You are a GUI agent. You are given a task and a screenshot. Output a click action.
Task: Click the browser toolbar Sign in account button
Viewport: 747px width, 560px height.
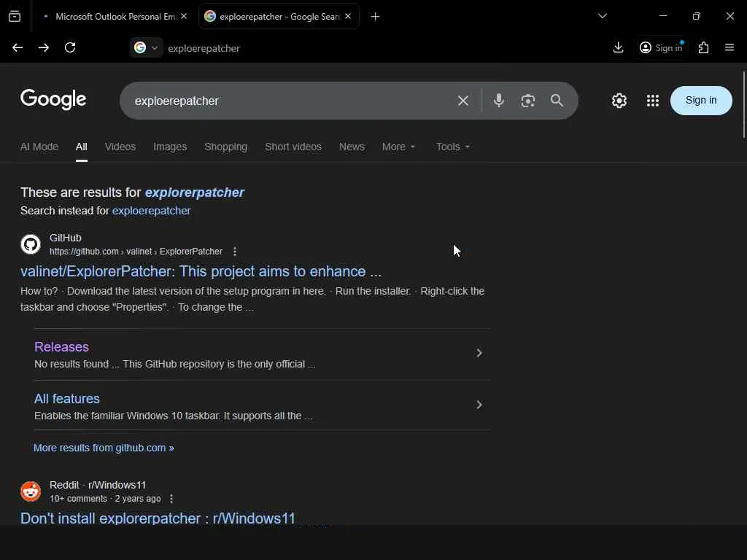[x=661, y=47]
